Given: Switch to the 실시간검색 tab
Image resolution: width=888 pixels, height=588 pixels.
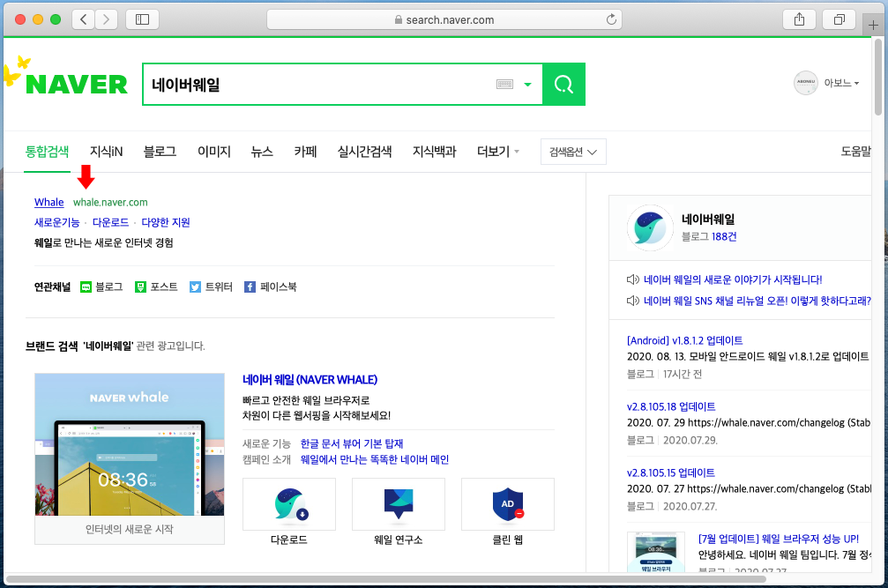Looking at the screenshot, I should pos(364,151).
